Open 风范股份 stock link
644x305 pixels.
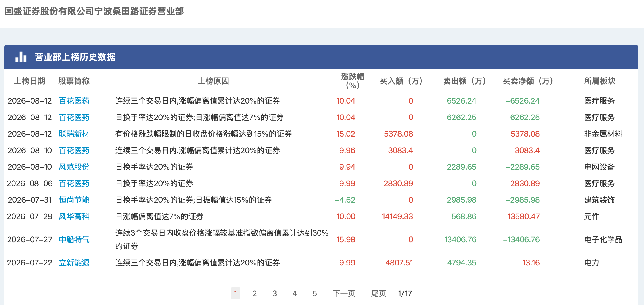click(x=74, y=167)
